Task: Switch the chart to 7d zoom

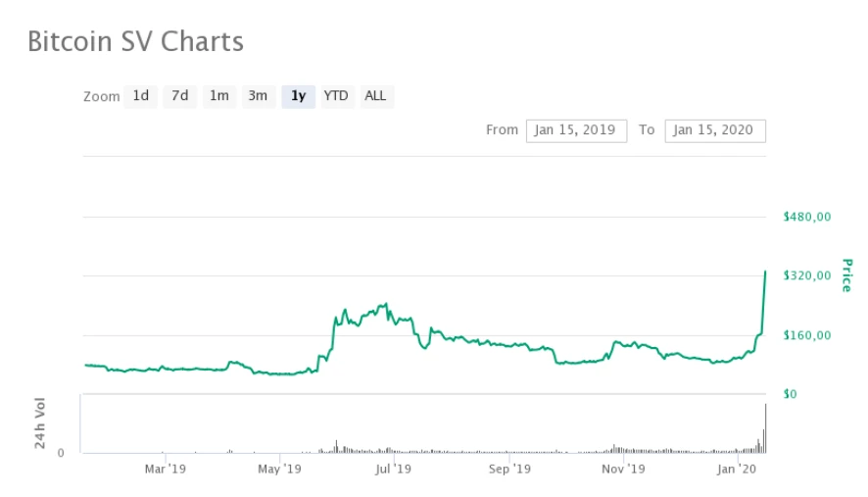Action: [179, 96]
